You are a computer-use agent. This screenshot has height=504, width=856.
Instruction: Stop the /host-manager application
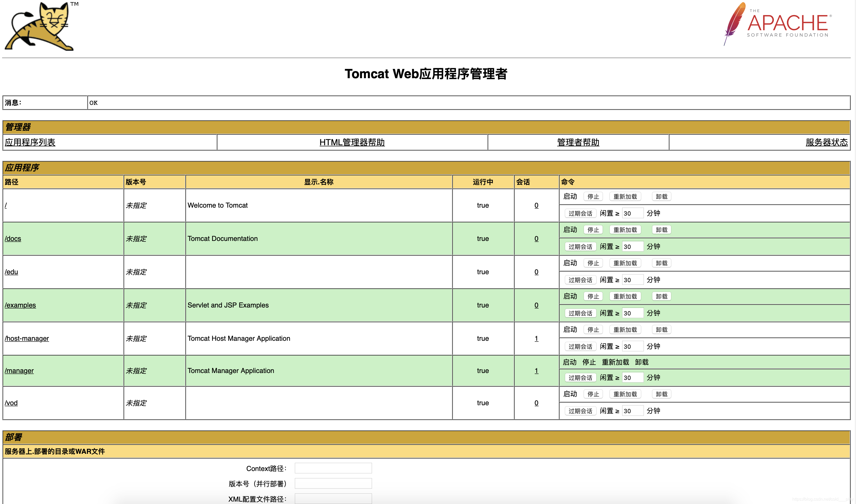click(593, 329)
